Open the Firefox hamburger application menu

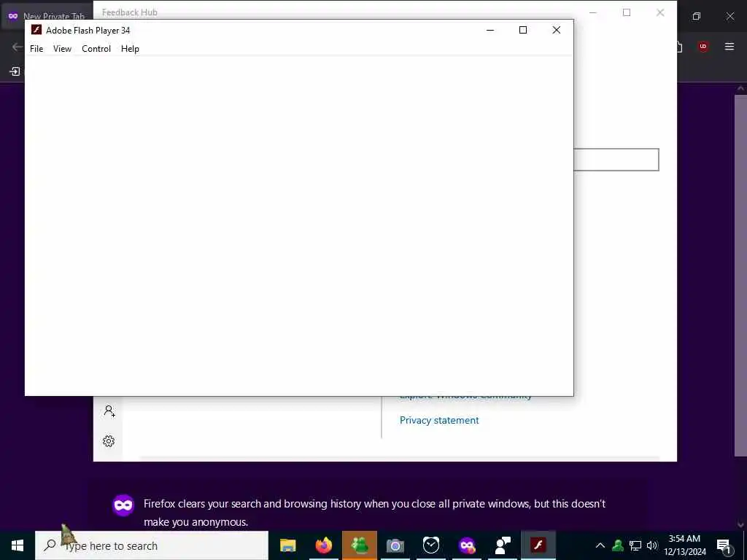(x=729, y=46)
